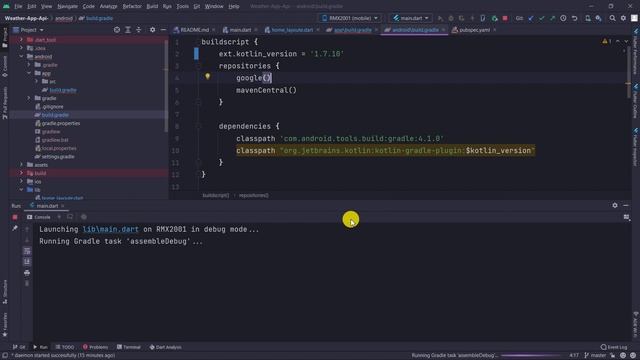Click the master git branch in status bar
The height and width of the screenshot is (360, 640).
pos(596,356)
